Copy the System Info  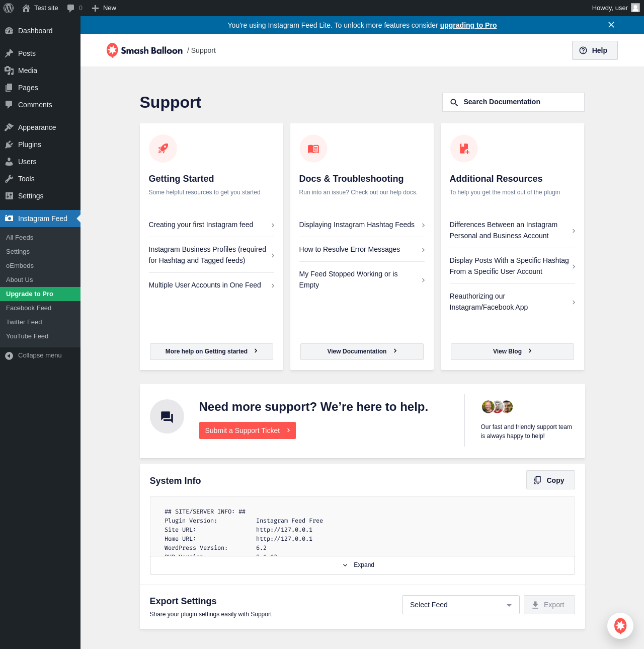[x=550, y=480]
